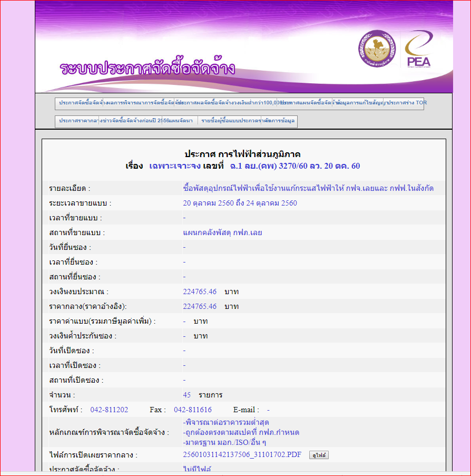Click the blue text เฉพาะเจาะจง
This screenshot has width=471, height=476.
coord(175,166)
